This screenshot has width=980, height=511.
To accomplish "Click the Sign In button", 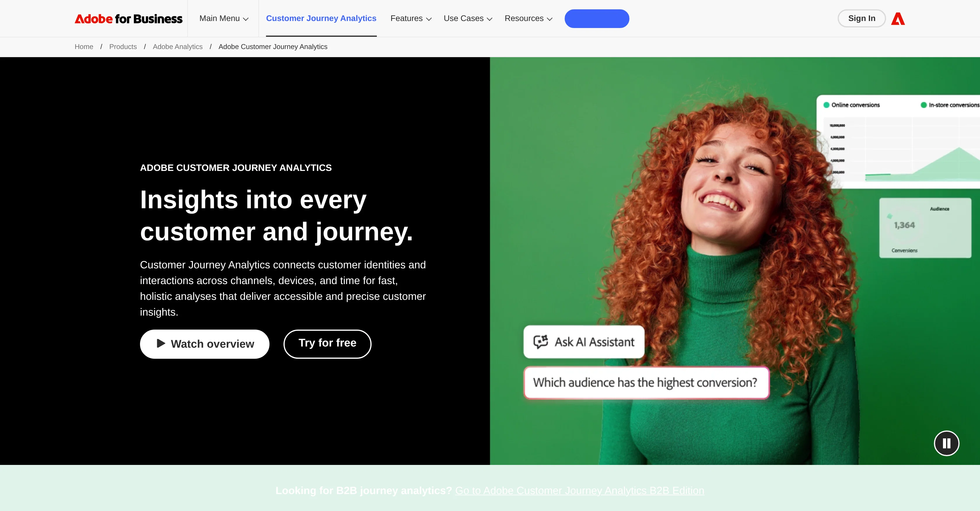I will pyautogui.click(x=862, y=18).
